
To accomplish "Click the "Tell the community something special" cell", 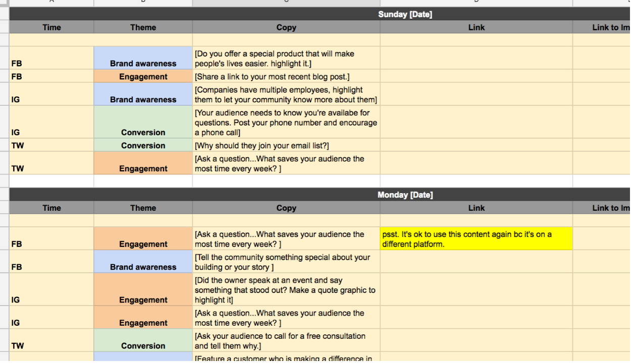I will (286, 262).
